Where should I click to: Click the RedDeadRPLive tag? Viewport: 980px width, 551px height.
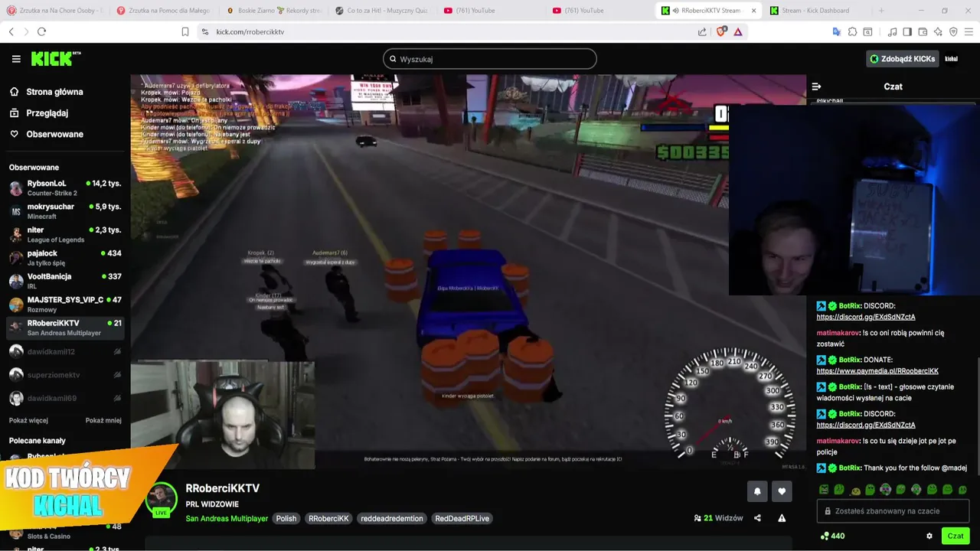[462, 518]
